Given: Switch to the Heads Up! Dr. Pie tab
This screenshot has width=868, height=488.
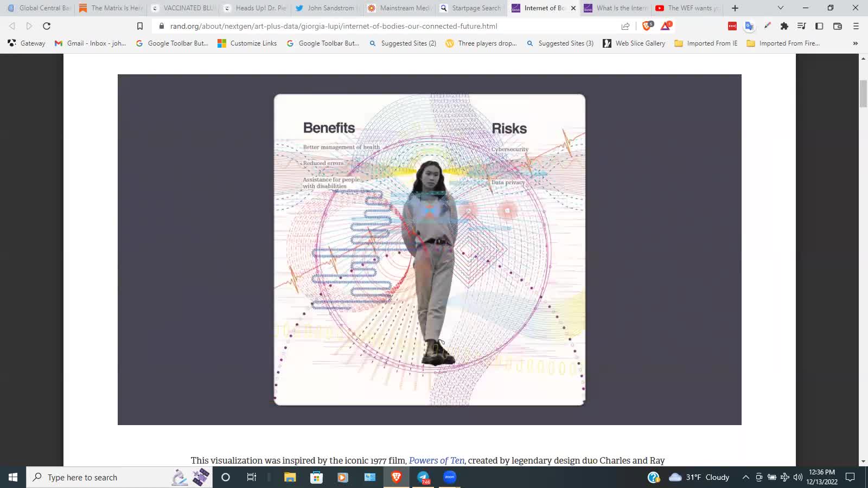Looking at the screenshot, I should coord(255,8).
